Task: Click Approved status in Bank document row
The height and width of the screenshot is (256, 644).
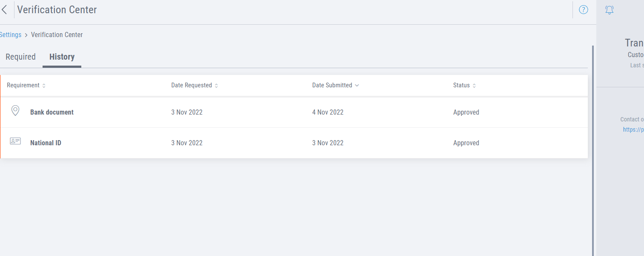Action: (x=466, y=112)
